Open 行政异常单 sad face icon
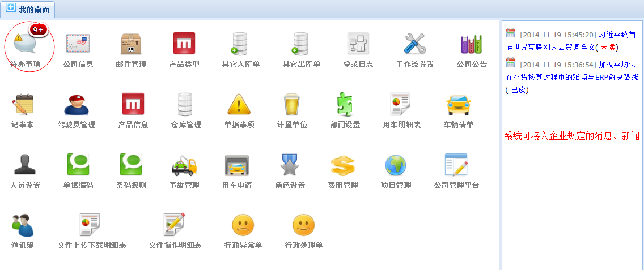 (x=243, y=225)
